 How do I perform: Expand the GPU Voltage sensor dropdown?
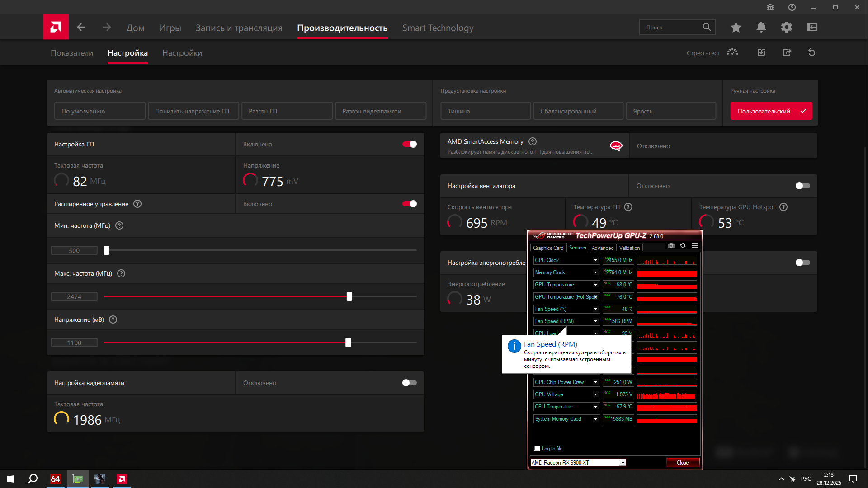pyautogui.click(x=595, y=394)
